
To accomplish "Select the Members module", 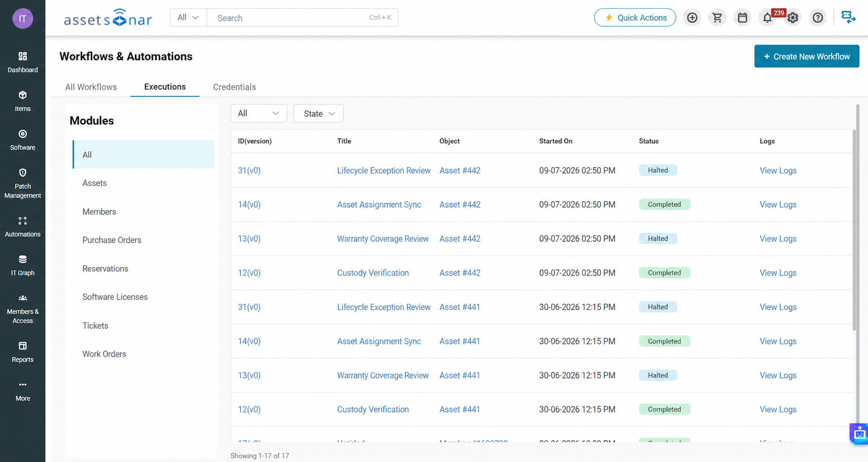I will pyautogui.click(x=99, y=212).
